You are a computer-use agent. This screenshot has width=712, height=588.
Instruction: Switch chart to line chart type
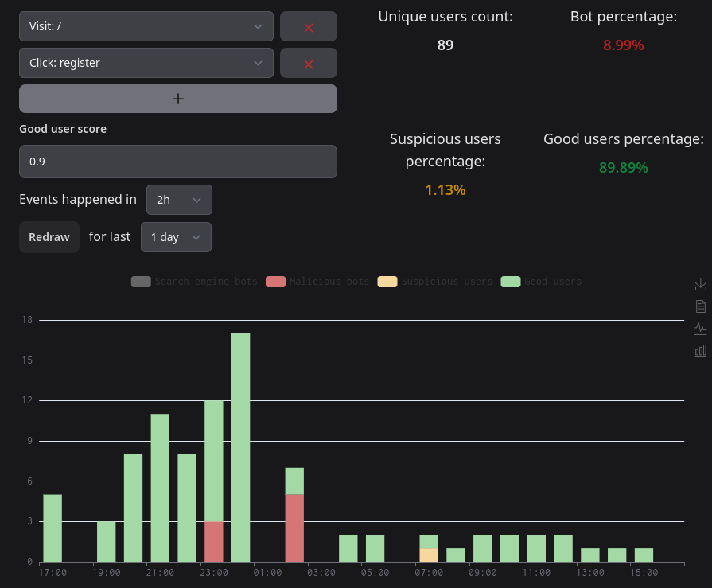700,328
